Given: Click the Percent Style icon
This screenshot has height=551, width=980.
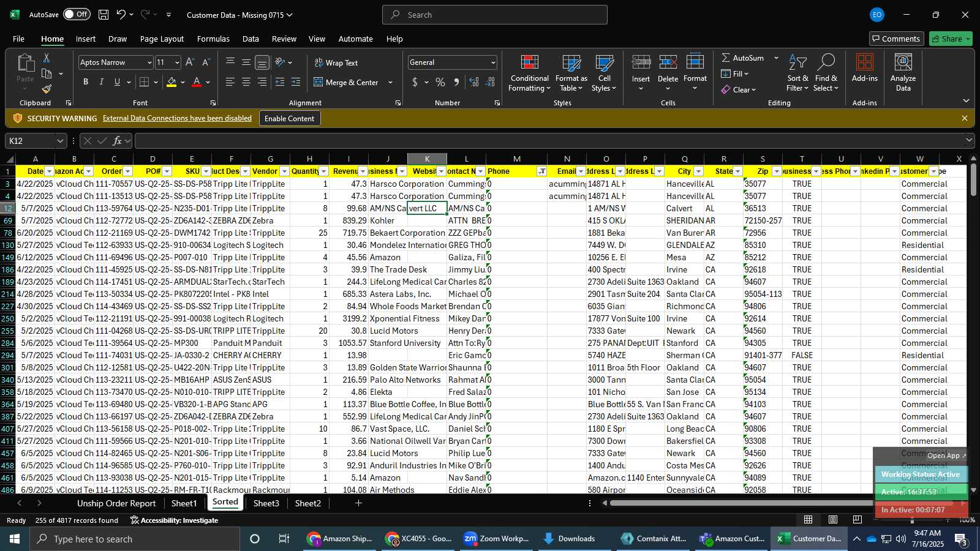Looking at the screenshot, I should pos(440,82).
